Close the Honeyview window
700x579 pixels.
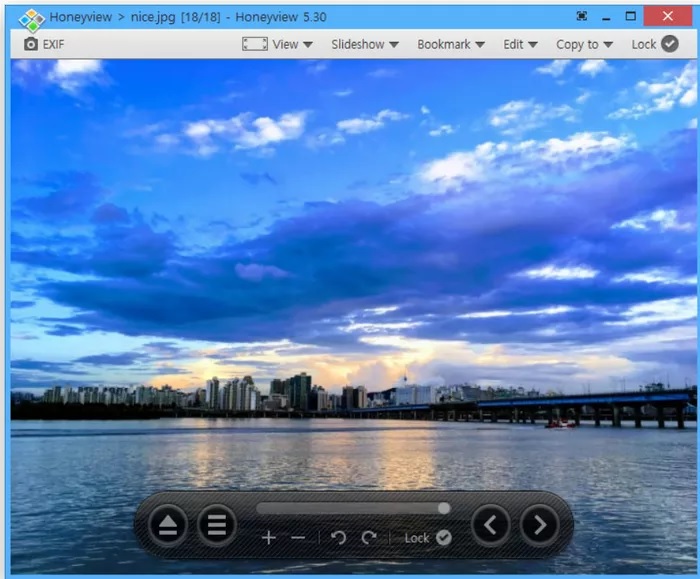[x=668, y=17]
